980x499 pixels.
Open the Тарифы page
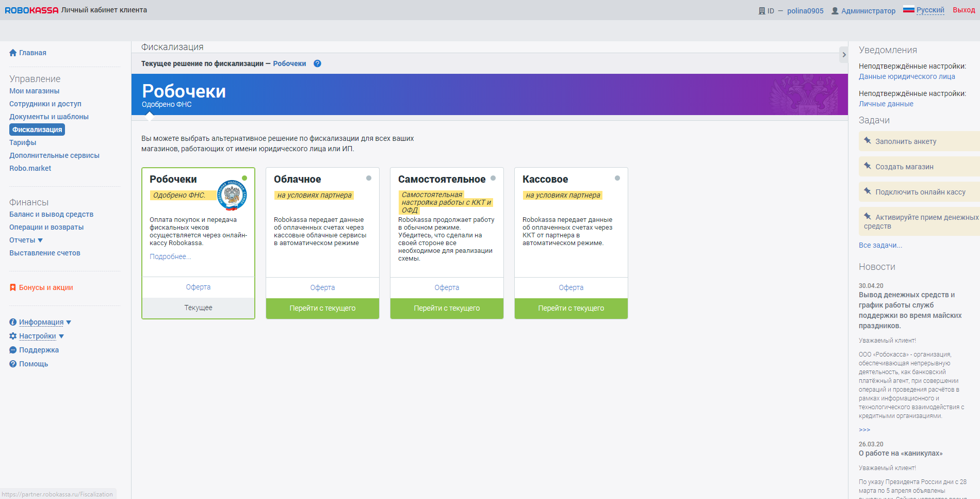point(23,142)
